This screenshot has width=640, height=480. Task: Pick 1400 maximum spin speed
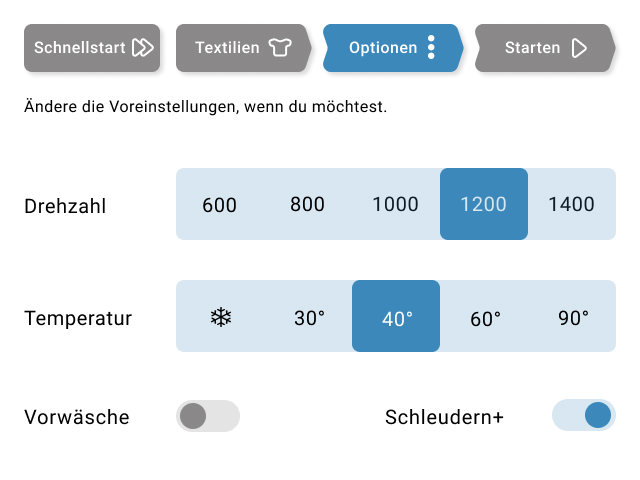[x=572, y=204]
